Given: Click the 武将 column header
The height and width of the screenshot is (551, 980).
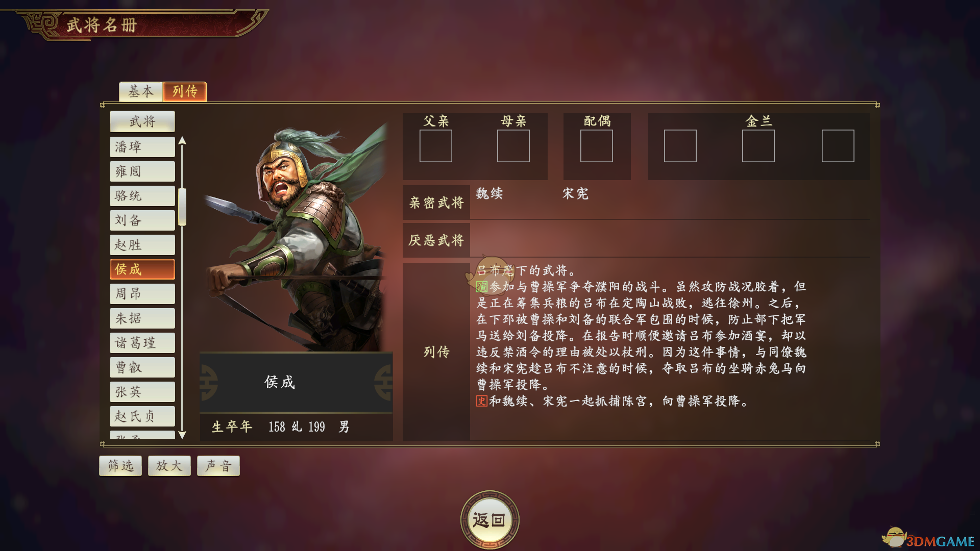Looking at the screenshot, I should [142, 121].
